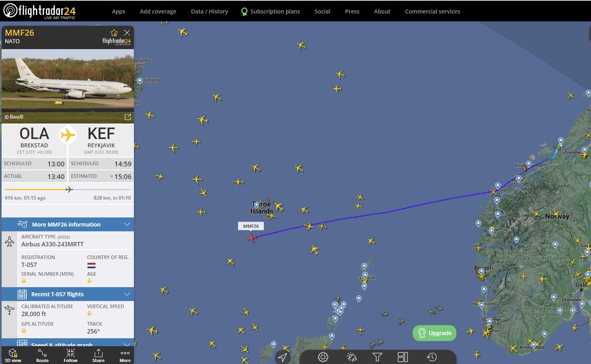This screenshot has width=591, height=364.
Task: Open the Data / History menu
Action: click(210, 11)
